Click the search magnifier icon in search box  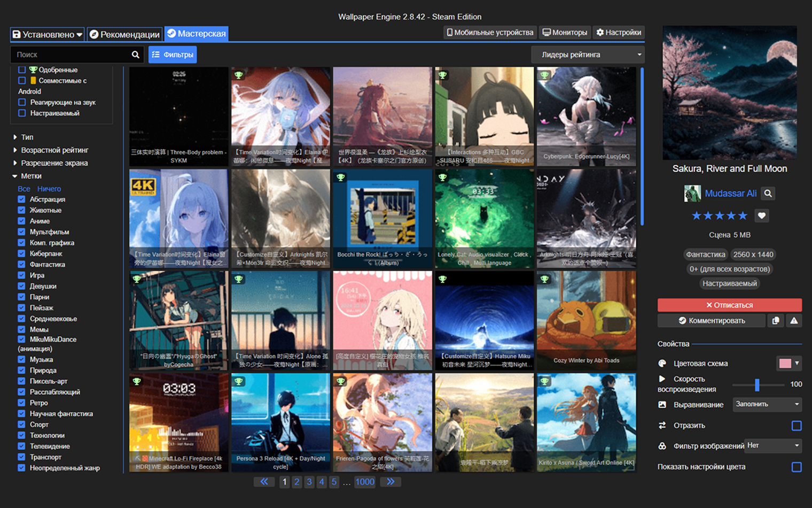[x=136, y=55]
